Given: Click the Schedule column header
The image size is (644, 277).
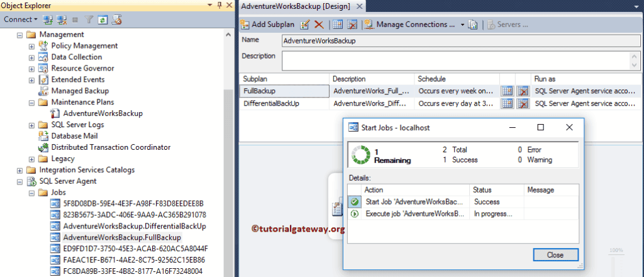Looking at the screenshot, I should pos(457,79).
